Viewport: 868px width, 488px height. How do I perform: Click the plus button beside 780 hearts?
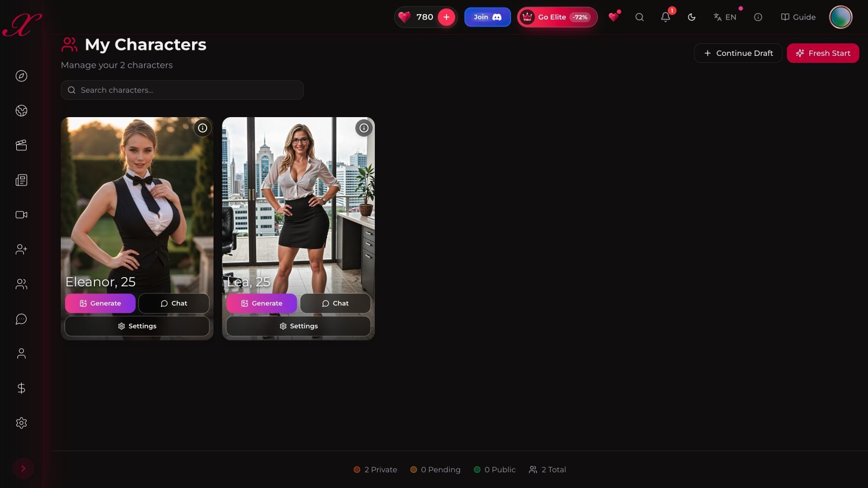446,17
